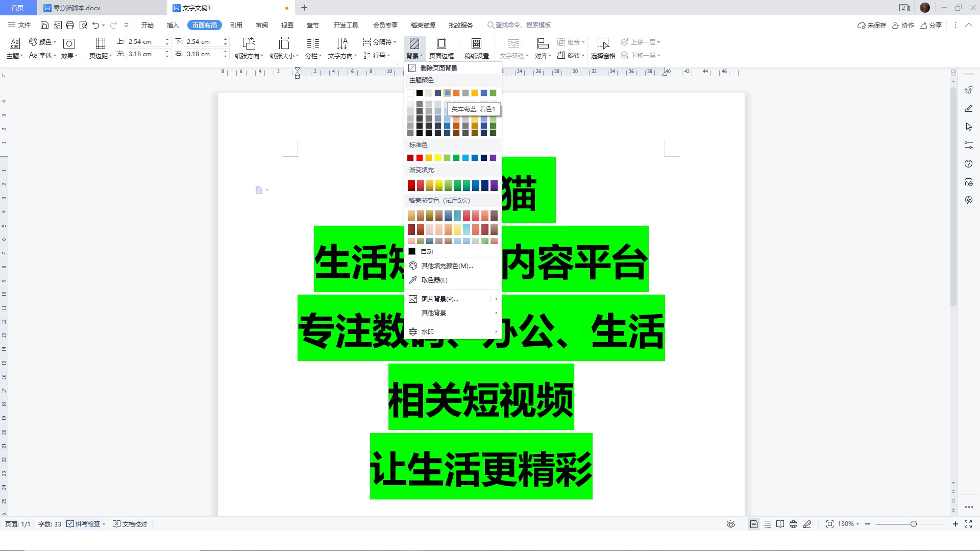This screenshot has width=980, height=551.
Task: Click the 分享 share button
Action: 932,25
